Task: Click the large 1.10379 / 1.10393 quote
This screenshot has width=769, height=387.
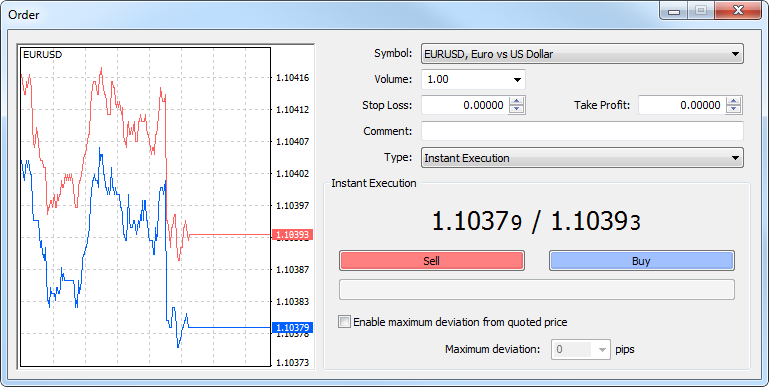Action: coord(537,221)
